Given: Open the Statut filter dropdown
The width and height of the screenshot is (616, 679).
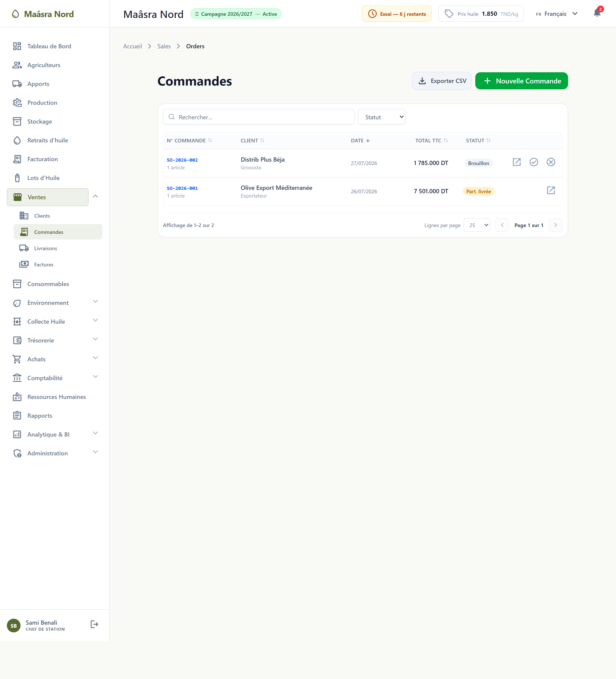Looking at the screenshot, I should 381,117.
